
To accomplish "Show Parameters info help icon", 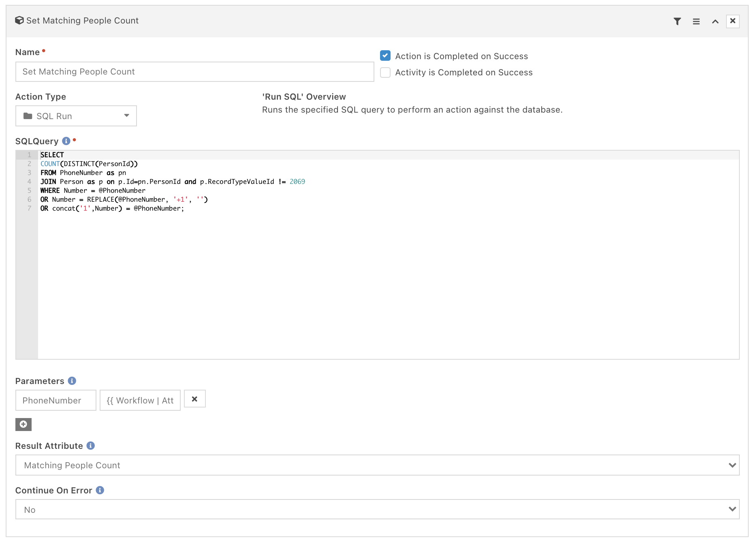I will click(x=72, y=381).
